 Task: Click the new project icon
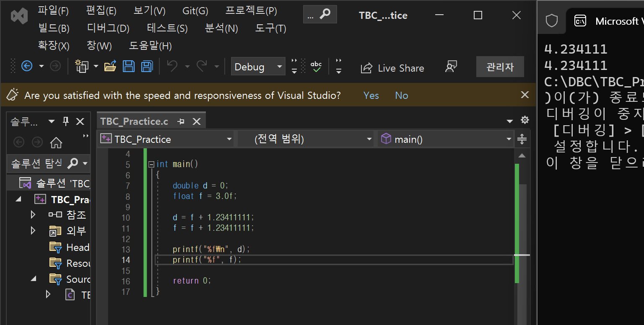82,66
